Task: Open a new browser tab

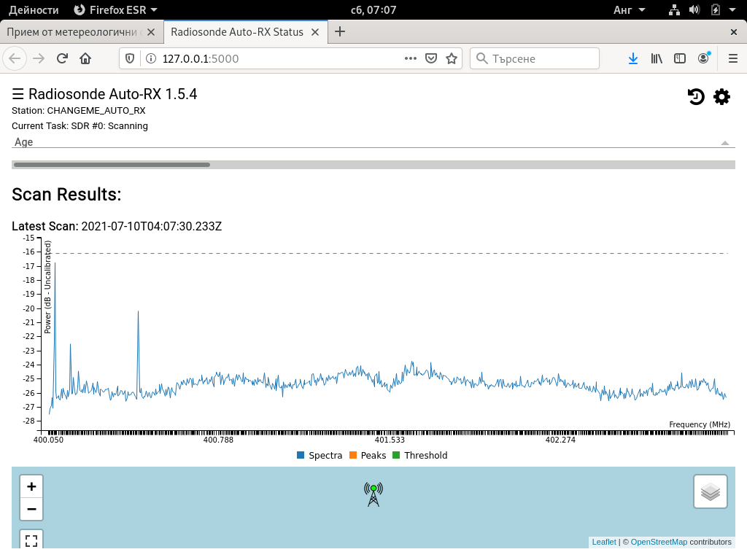Action: pyautogui.click(x=340, y=32)
